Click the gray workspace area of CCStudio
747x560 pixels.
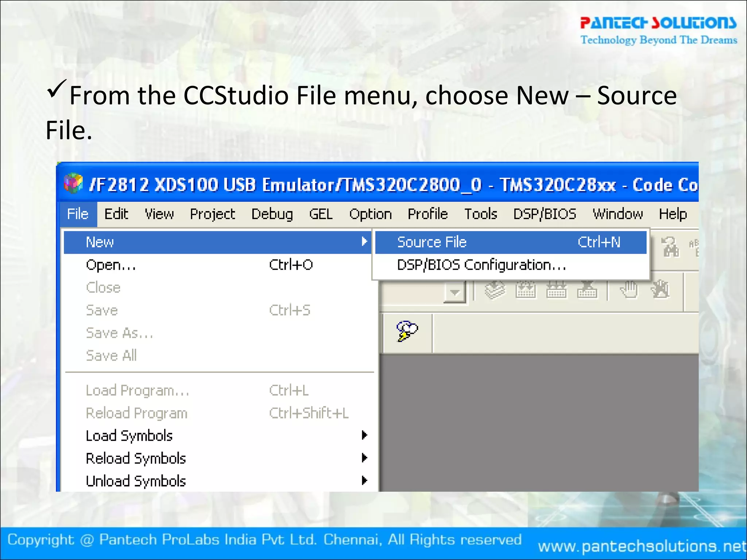tap(539, 423)
